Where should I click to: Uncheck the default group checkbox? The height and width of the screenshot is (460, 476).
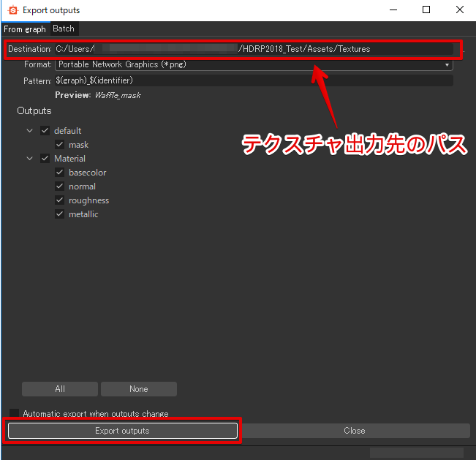tap(45, 131)
